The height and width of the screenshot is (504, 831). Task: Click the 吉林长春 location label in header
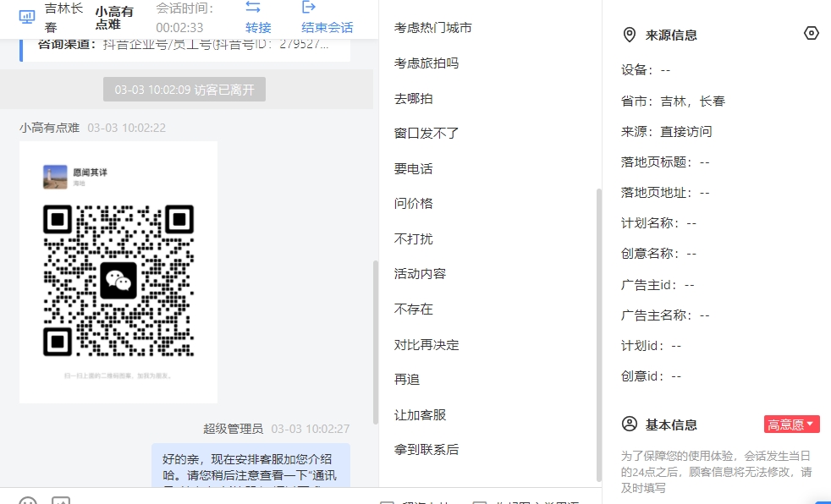[x=64, y=18]
